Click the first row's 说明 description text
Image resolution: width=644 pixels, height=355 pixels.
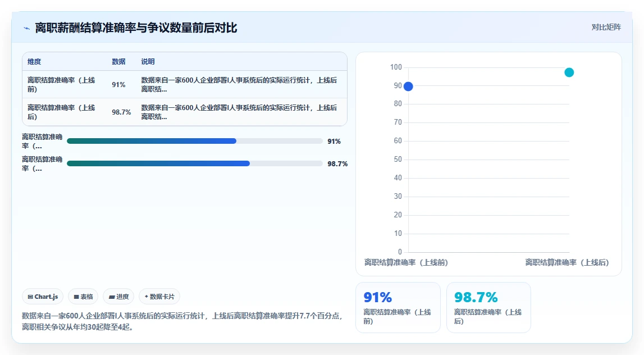(239, 85)
